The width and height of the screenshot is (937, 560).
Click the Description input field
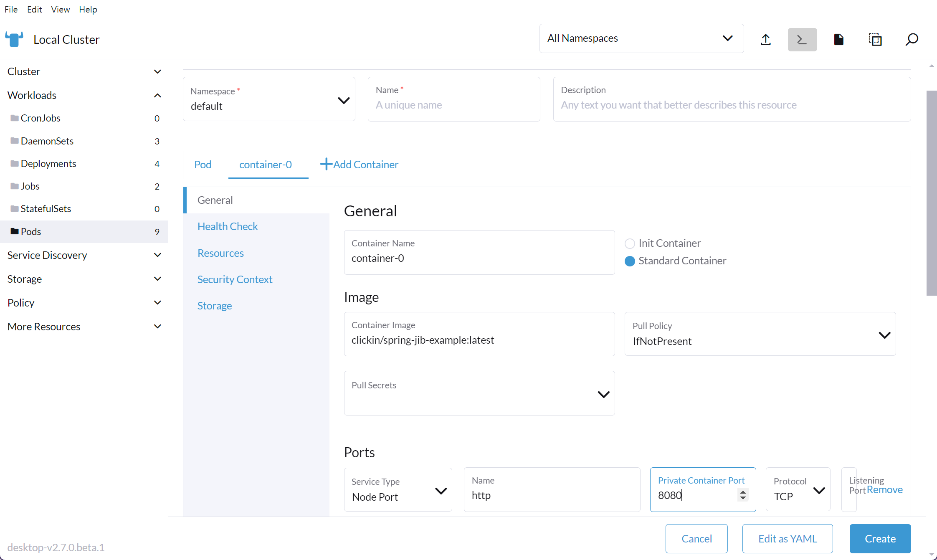click(x=732, y=99)
